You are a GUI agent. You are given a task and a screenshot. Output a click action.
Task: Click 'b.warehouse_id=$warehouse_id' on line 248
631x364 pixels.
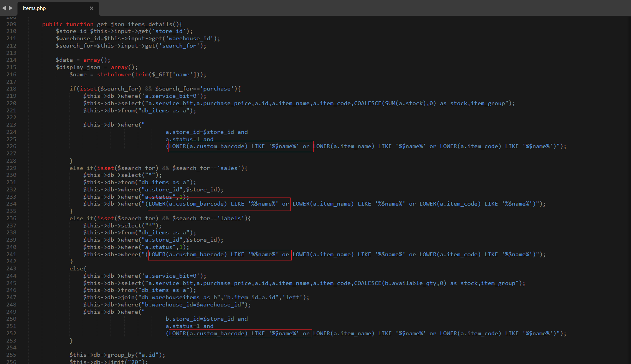[193, 305]
